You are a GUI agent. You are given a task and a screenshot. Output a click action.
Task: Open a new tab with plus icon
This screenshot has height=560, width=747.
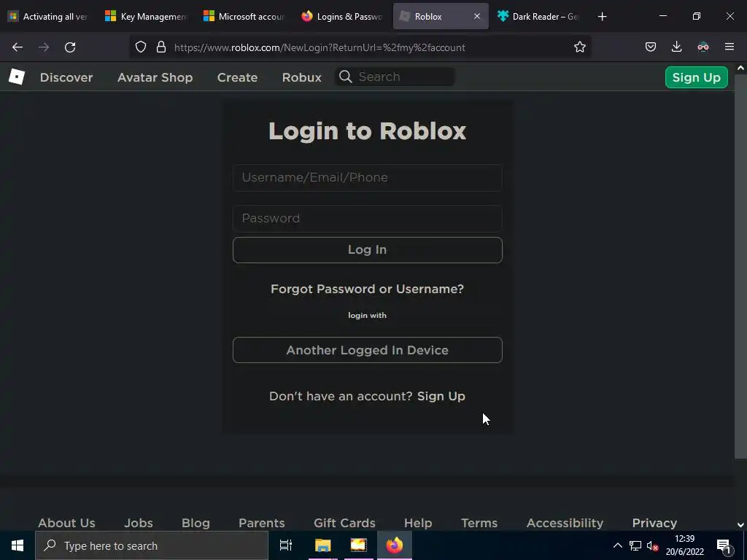click(x=602, y=17)
